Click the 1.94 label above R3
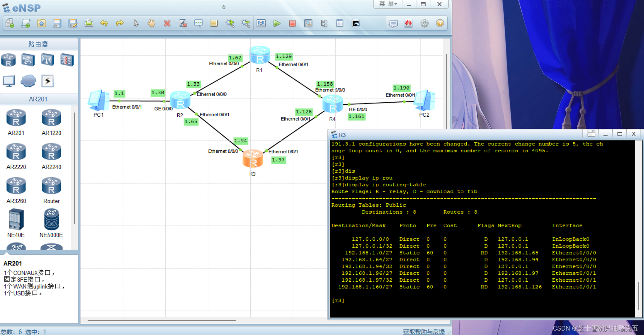644x335 pixels. point(240,140)
